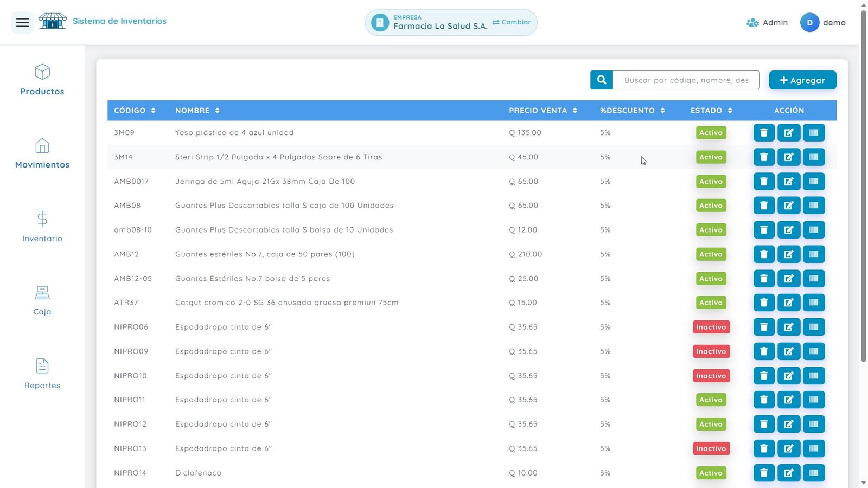This screenshot has height=488, width=868.
Task: Delete product 3M09
Action: click(x=764, y=133)
